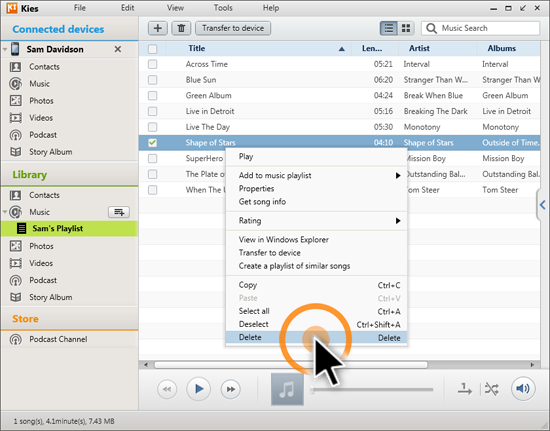The width and height of the screenshot is (550, 431).
Task: Switch to thumbnail grid view
Action: [406, 28]
